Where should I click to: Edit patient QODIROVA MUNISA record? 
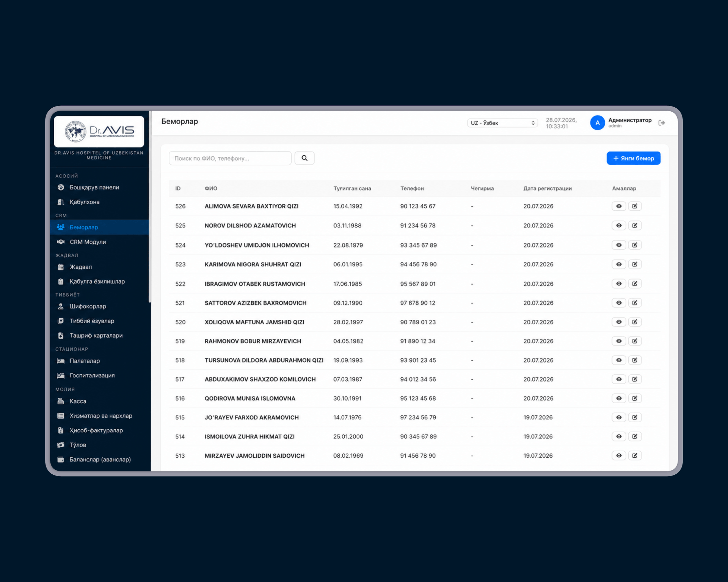(x=635, y=398)
